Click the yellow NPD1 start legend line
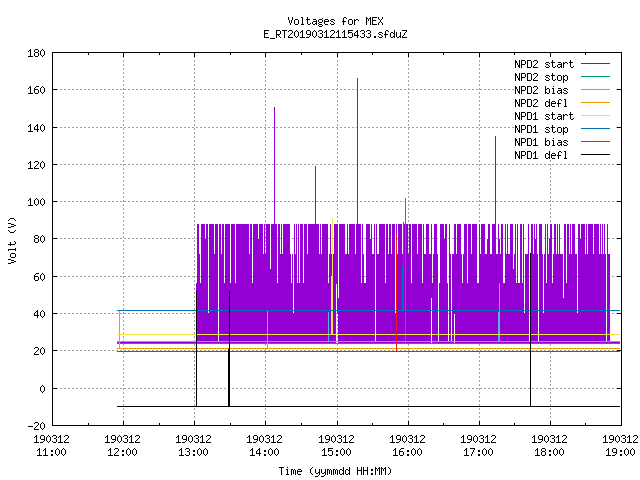The image size is (640, 480). click(x=596, y=116)
